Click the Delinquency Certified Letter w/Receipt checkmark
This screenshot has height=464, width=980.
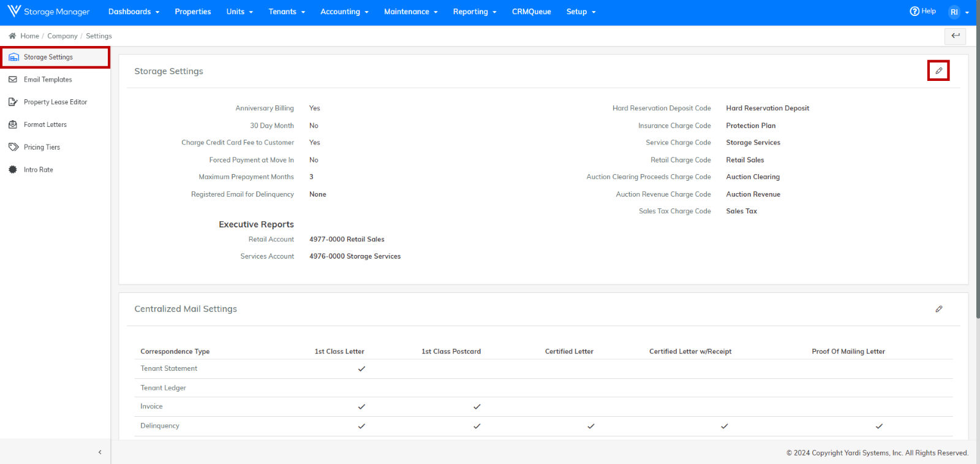coord(725,426)
